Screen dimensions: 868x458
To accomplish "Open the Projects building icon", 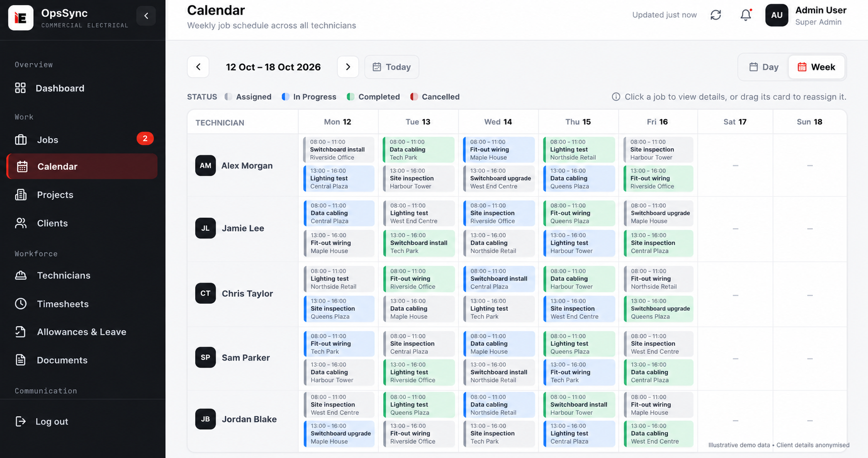I will [21, 195].
